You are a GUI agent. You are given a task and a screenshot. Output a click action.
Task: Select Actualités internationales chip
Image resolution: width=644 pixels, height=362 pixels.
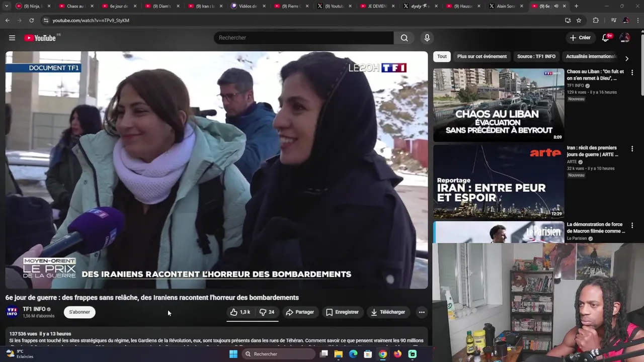click(x=591, y=56)
